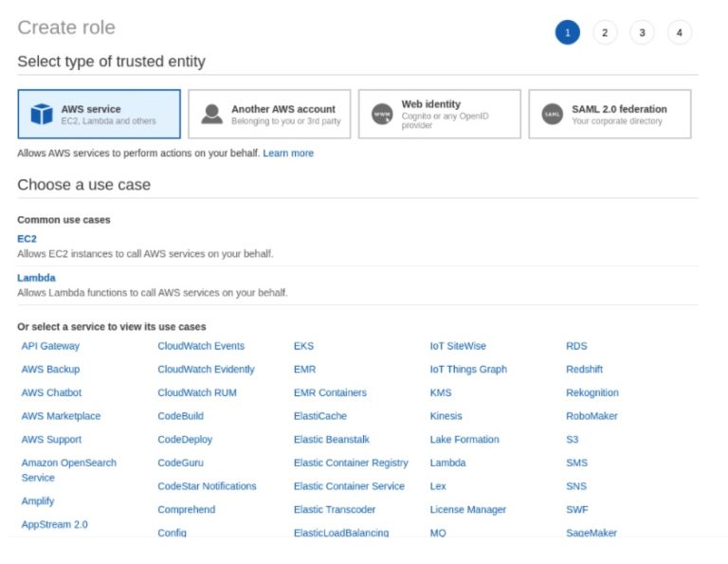
Task: Open Elastic Beanstalk service
Action: (332, 439)
